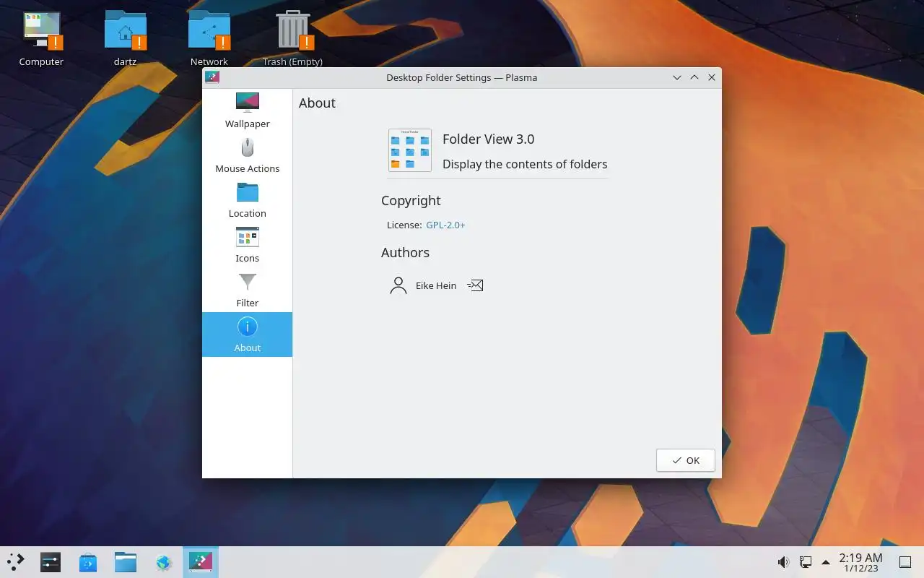Close the Desktop Folder Settings window
The height and width of the screenshot is (578, 924).
(712, 77)
